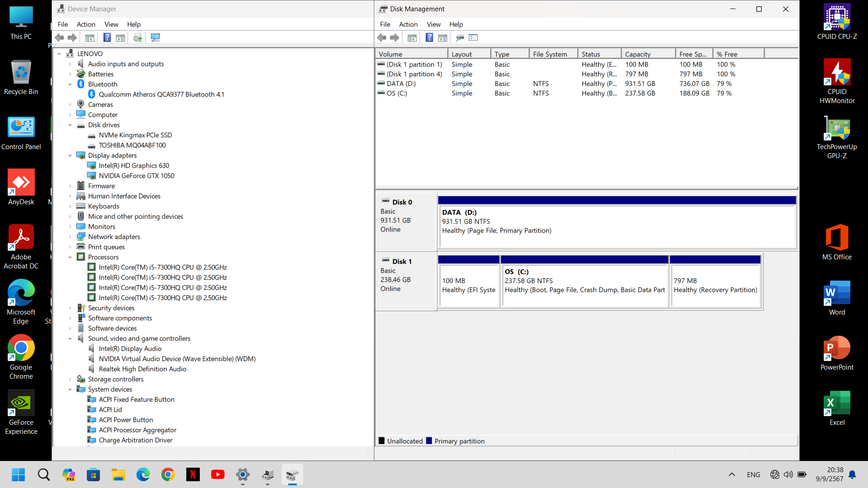Collapse the Disk drives node

[x=70, y=125]
